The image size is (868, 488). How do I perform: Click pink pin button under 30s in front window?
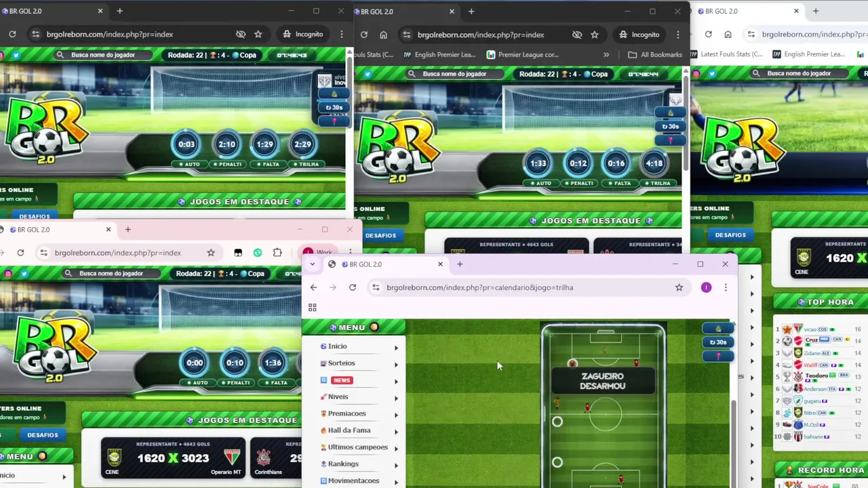tap(717, 356)
